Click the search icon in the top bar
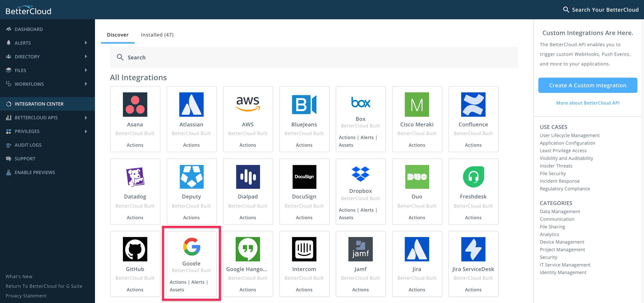This screenshot has width=644, height=303. (566, 9)
